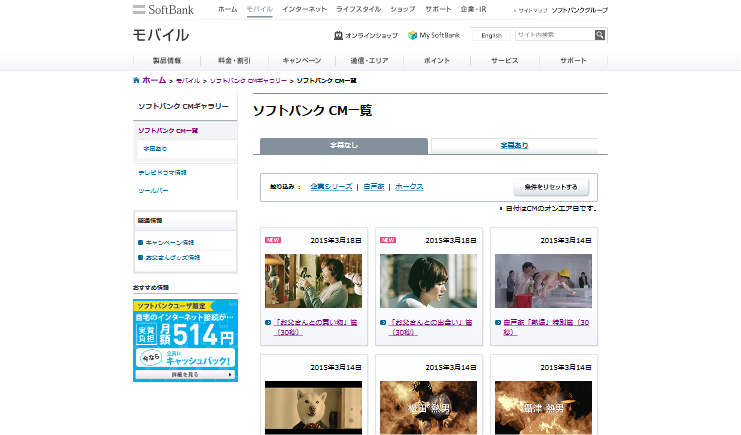Open the 松田 熱男 flame thumbnail
741x435 pixels.
(428, 408)
